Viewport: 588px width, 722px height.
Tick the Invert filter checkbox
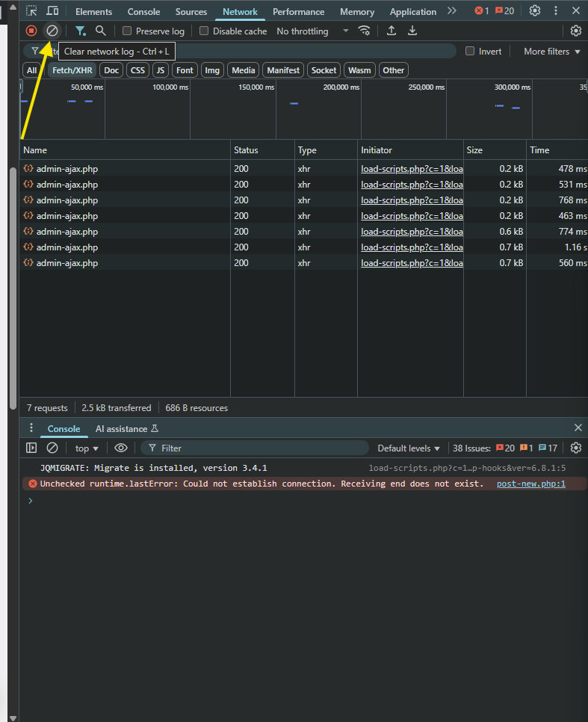470,51
